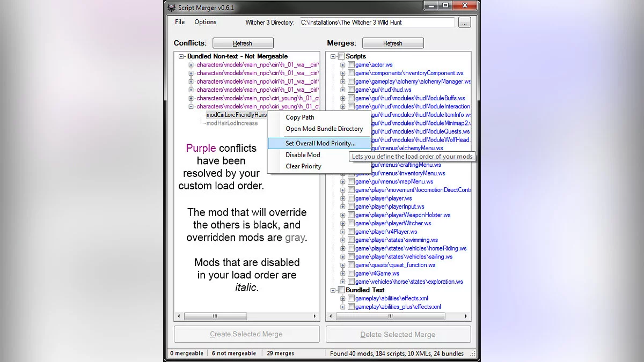This screenshot has height=362, width=644.
Task: Open the Options menu
Action: 205,22
